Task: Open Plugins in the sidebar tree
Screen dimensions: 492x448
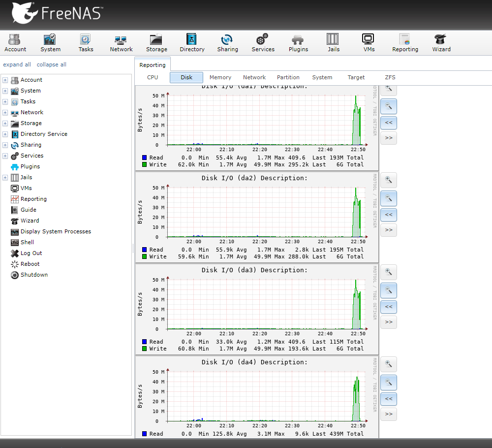Action: [30, 166]
